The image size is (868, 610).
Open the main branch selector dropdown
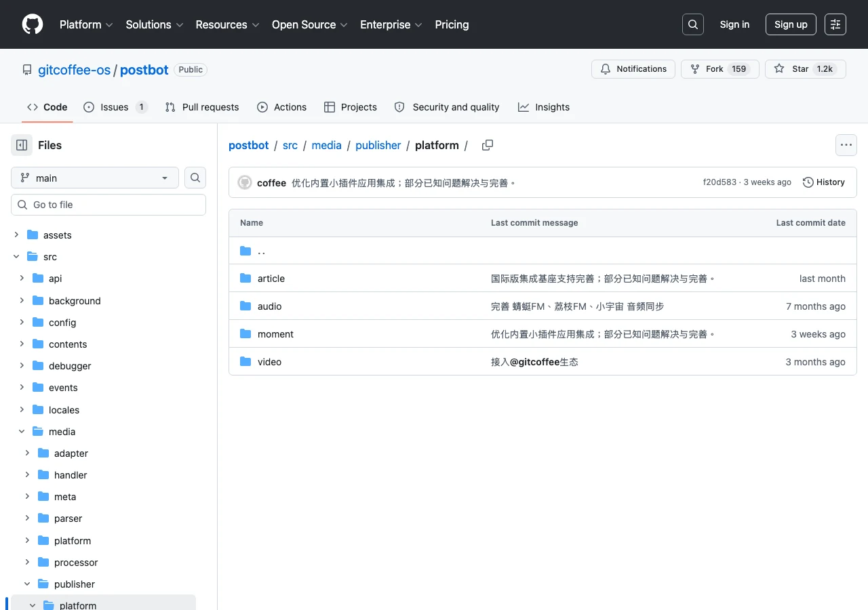tap(95, 178)
